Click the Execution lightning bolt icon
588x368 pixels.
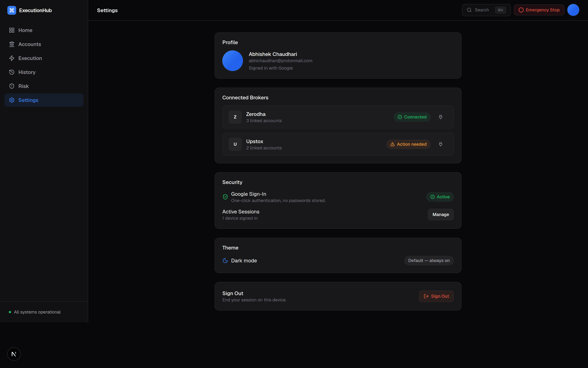(x=12, y=58)
